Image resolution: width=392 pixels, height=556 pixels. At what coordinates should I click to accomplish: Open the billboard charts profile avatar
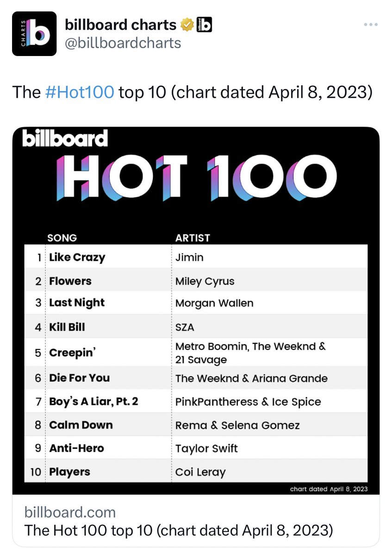[34, 34]
